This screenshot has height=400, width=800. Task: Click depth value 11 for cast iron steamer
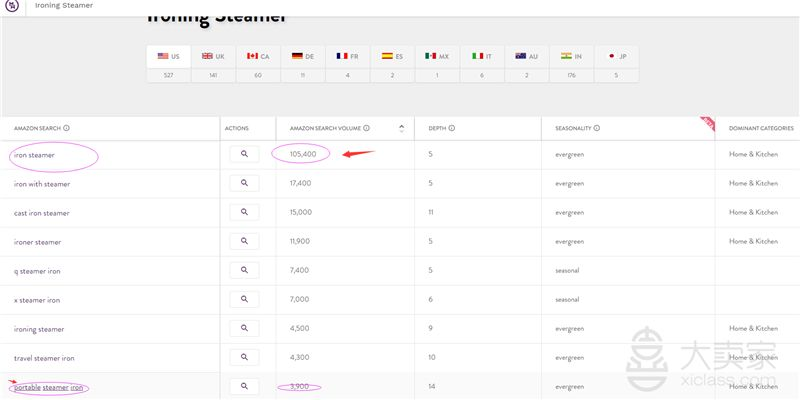pos(431,212)
